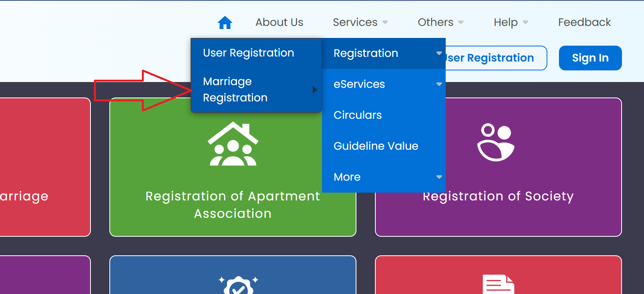Click the society people icon
This screenshot has height=294, width=644.
point(496,142)
